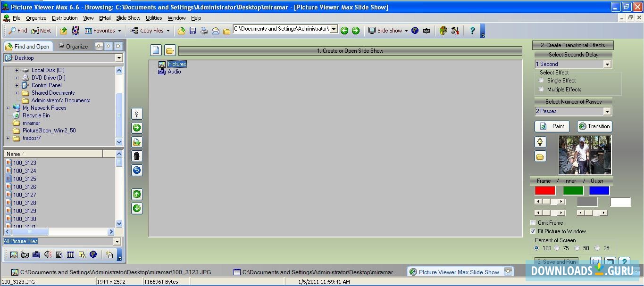Click the camera capture icon
Screen dimensions: 644x286
[x=427, y=30]
